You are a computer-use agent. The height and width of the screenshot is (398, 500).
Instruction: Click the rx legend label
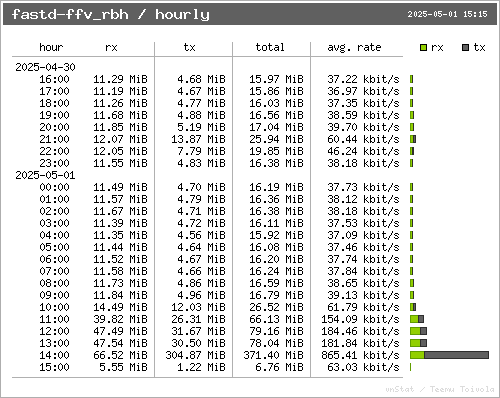437,48
